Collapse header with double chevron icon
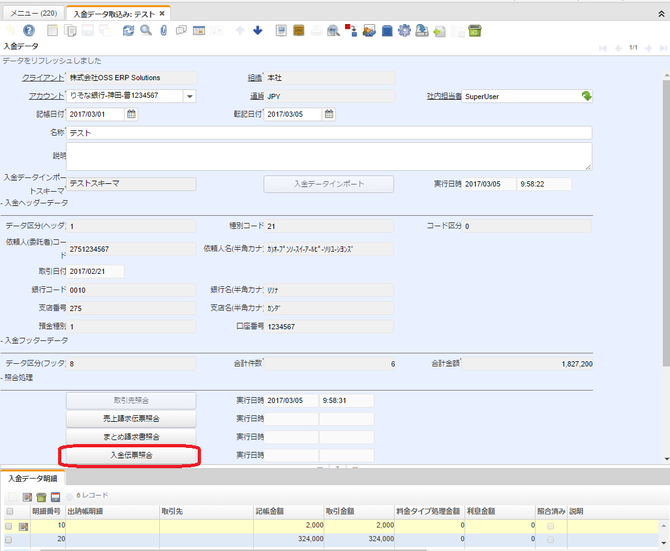The width and height of the screenshot is (670, 551). tap(661, 14)
